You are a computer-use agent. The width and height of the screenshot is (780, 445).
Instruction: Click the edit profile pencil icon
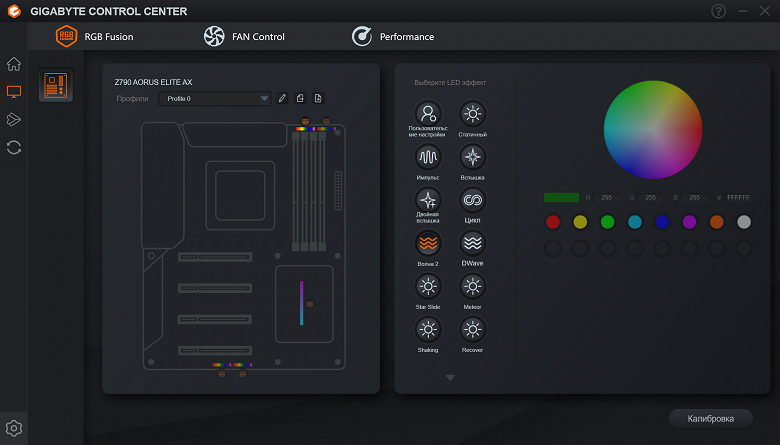pos(282,98)
